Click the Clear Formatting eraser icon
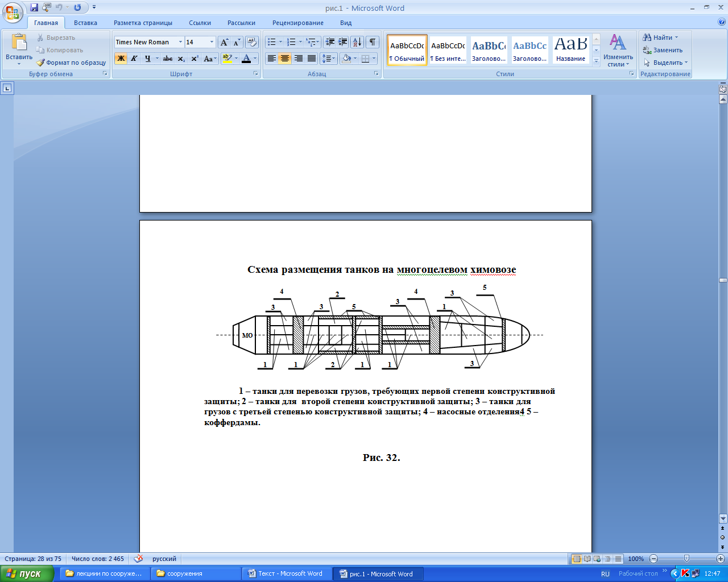Viewport: 728px width, 582px height. pyautogui.click(x=253, y=43)
